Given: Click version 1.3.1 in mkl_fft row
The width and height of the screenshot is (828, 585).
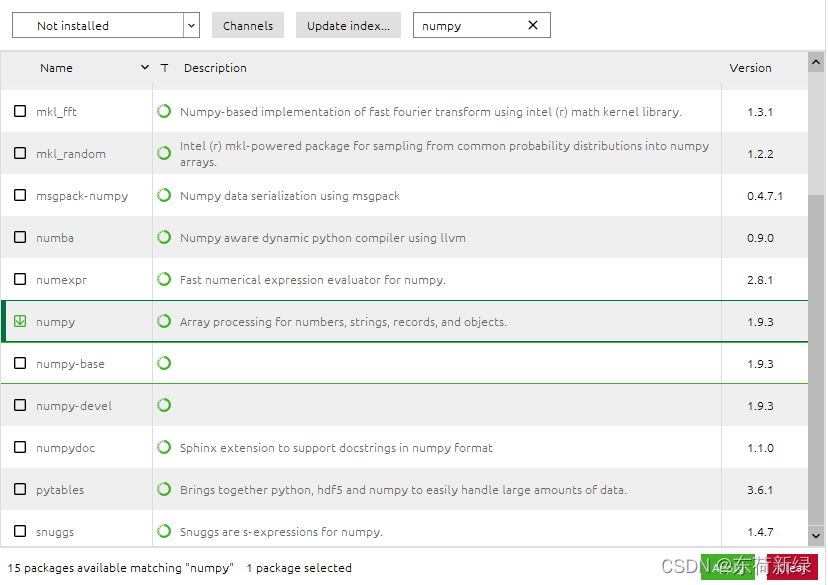Looking at the screenshot, I should pos(760,112).
